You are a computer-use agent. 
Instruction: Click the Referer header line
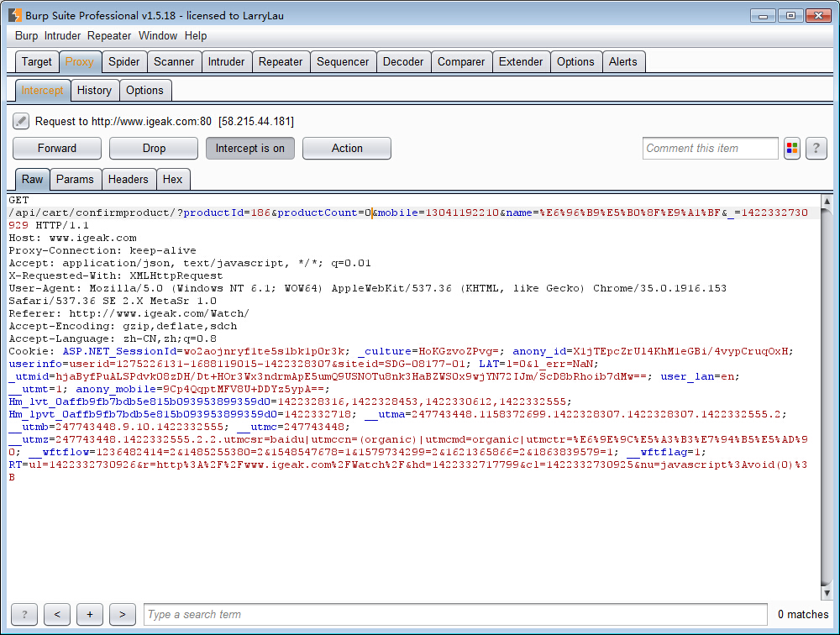pyautogui.click(x=129, y=313)
